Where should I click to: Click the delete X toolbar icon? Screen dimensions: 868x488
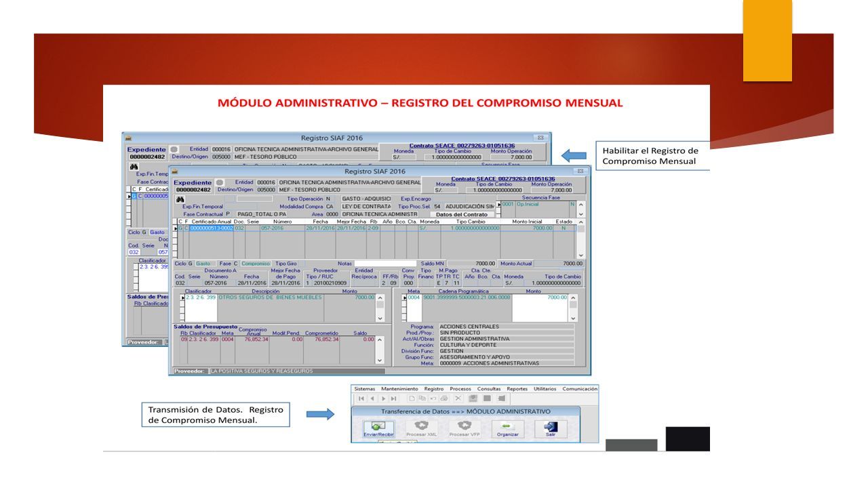pos(458,399)
